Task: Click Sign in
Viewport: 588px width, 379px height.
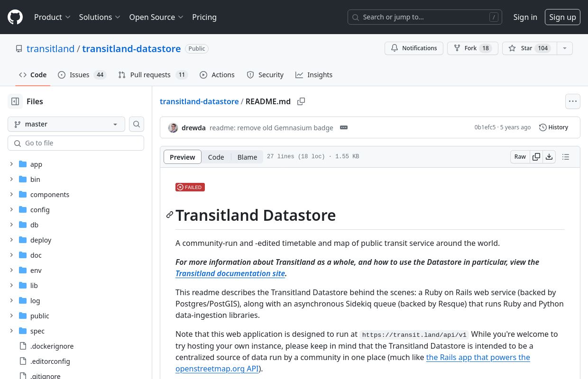Action: 525,17
